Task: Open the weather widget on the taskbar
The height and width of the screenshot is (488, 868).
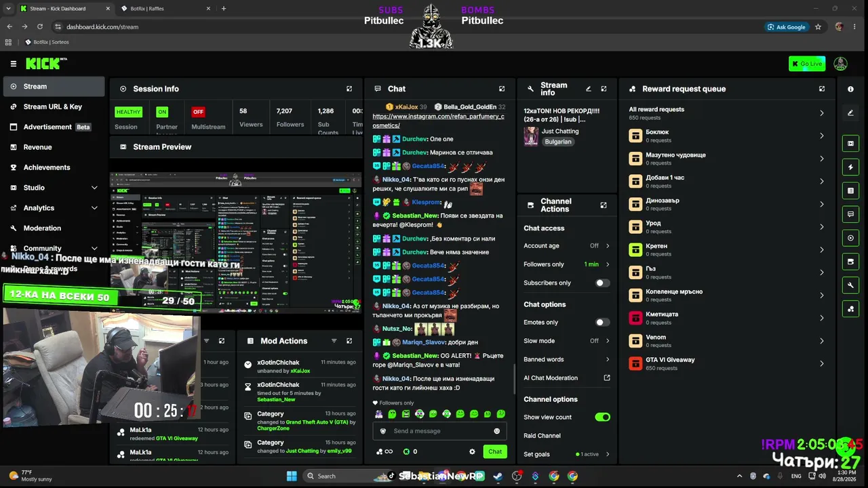Action: (x=31, y=476)
